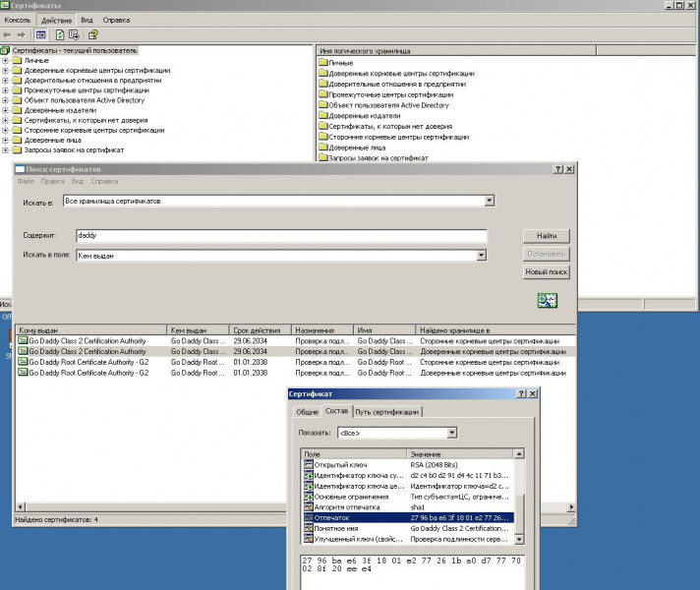This screenshot has width=700, height=590.
Task: Click the Forward arrow in the console toolbar
Action: [21, 34]
